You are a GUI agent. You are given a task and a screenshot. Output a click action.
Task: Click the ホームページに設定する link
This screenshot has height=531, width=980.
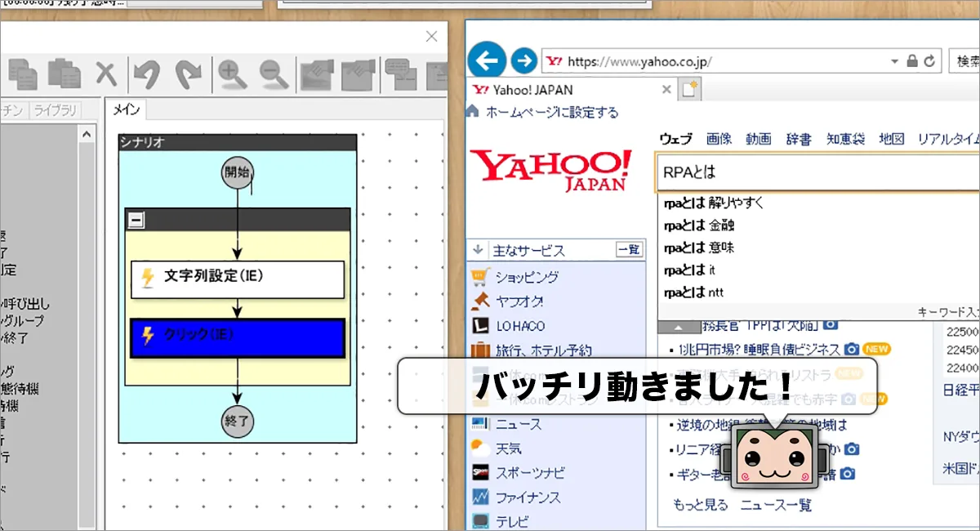[x=552, y=112]
